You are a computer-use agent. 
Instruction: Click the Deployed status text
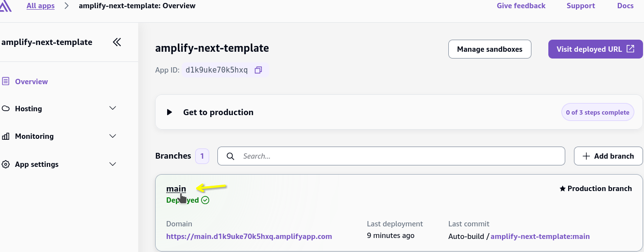tap(183, 200)
